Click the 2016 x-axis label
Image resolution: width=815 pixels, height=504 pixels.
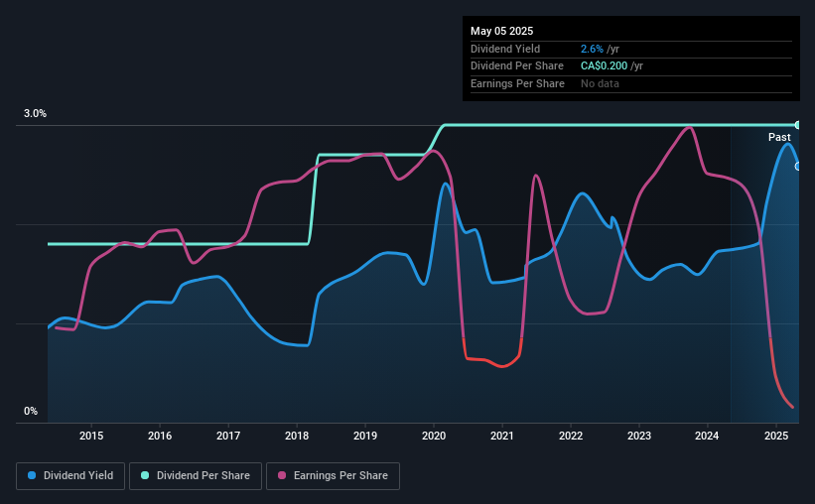160,436
